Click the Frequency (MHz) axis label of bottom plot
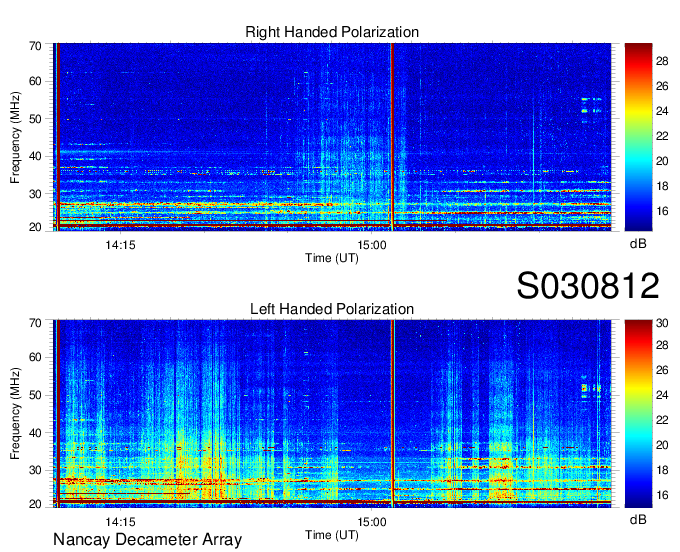Viewport: 680px width, 552px height. [x=15, y=414]
